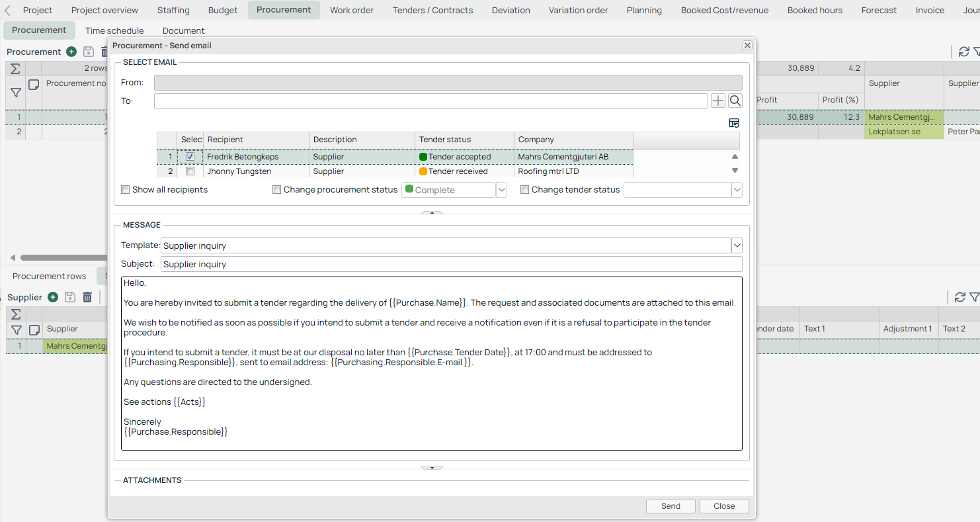Screen dimensions: 980x522
Task: Open the recipient grid column settings icon
Action: 734,123
